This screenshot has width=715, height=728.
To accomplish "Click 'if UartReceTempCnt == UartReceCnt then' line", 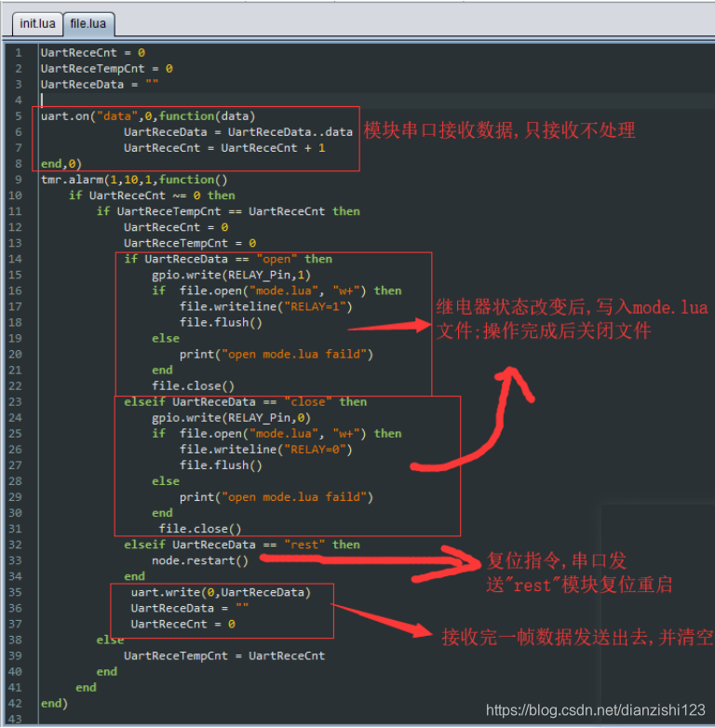I will click(228, 211).
